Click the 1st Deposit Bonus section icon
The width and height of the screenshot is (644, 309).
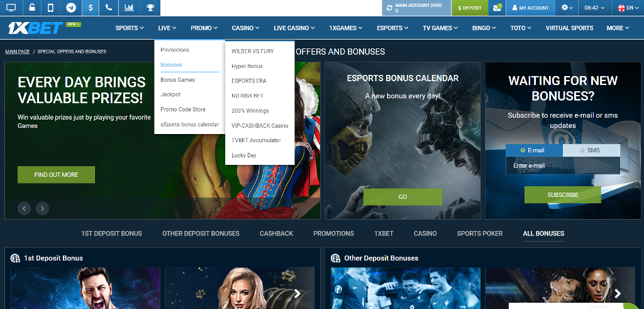point(15,258)
